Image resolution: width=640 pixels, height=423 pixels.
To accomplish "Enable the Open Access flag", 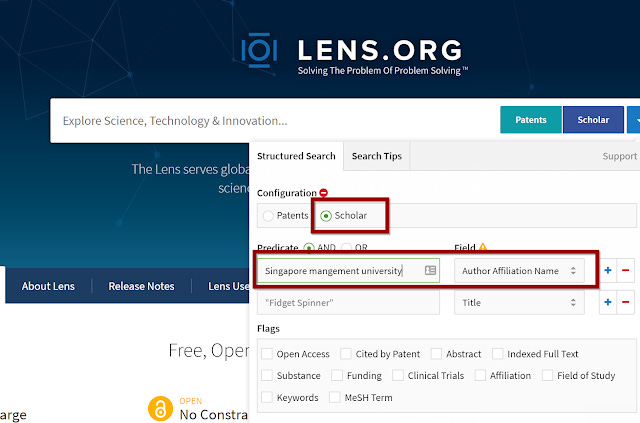I will [267, 354].
